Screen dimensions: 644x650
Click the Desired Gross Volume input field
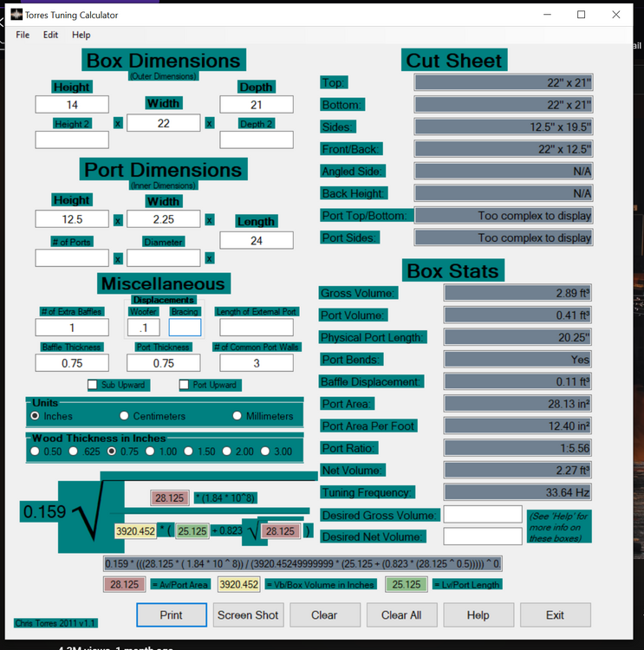click(x=483, y=515)
